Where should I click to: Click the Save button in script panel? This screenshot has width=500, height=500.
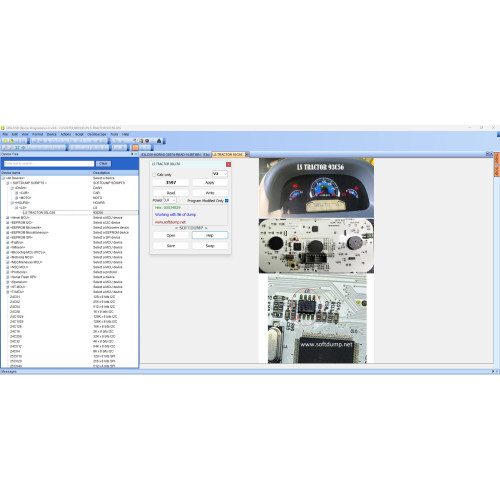[171, 246]
